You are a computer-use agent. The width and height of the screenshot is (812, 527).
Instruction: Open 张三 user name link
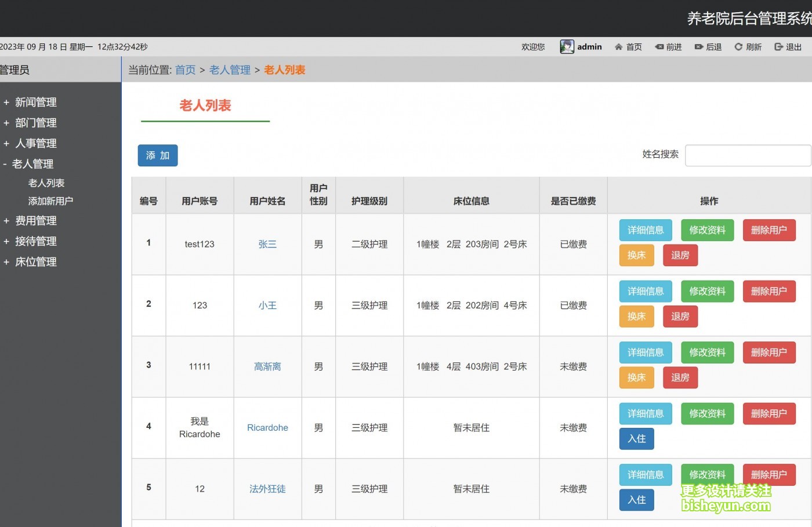point(267,245)
